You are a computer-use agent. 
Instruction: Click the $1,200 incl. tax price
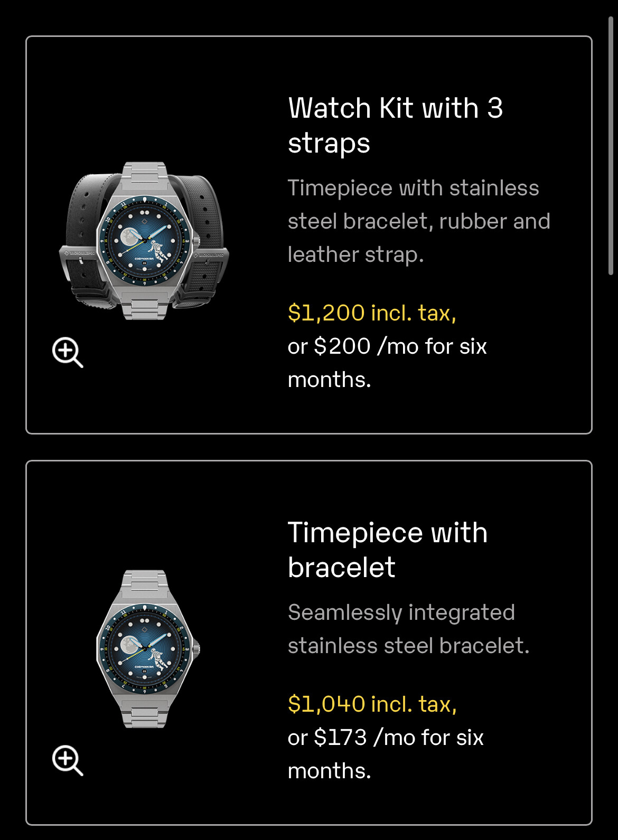[372, 313]
